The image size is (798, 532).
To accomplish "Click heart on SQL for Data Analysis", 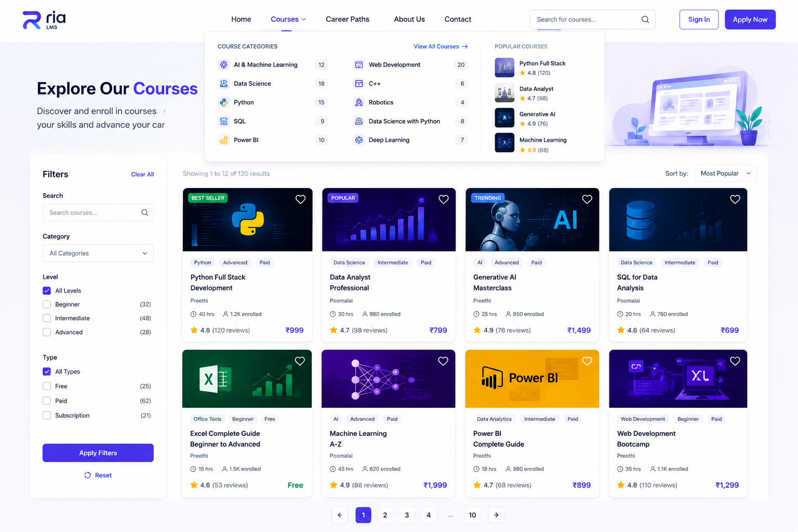I will click(x=735, y=199).
